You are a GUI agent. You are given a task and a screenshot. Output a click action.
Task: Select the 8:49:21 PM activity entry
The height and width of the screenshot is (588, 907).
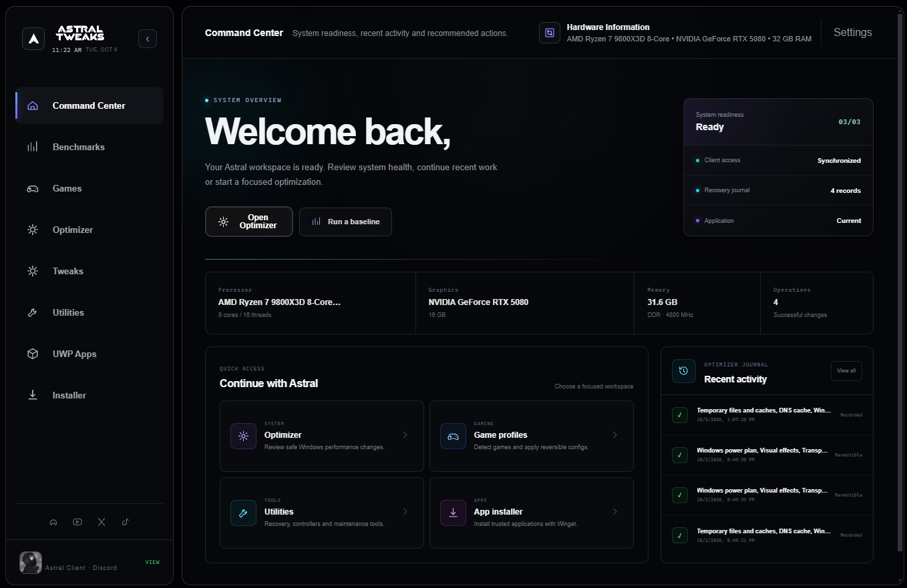767,535
